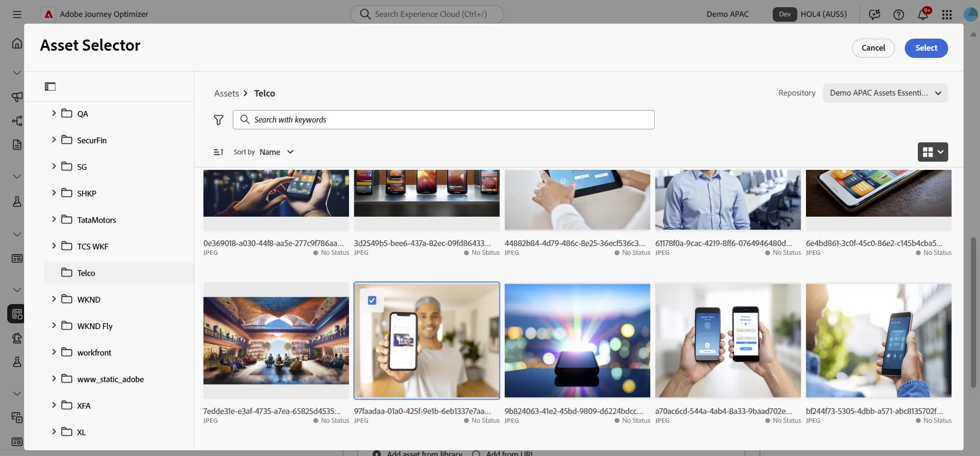Open the campaigns megaphone icon in sidebar

(17, 97)
